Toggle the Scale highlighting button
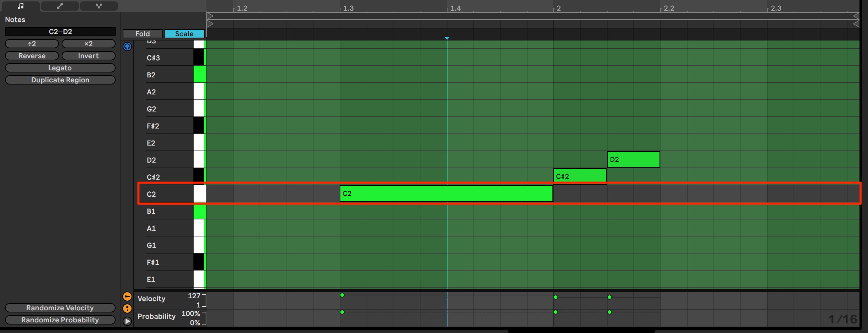 click(x=184, y=34)
